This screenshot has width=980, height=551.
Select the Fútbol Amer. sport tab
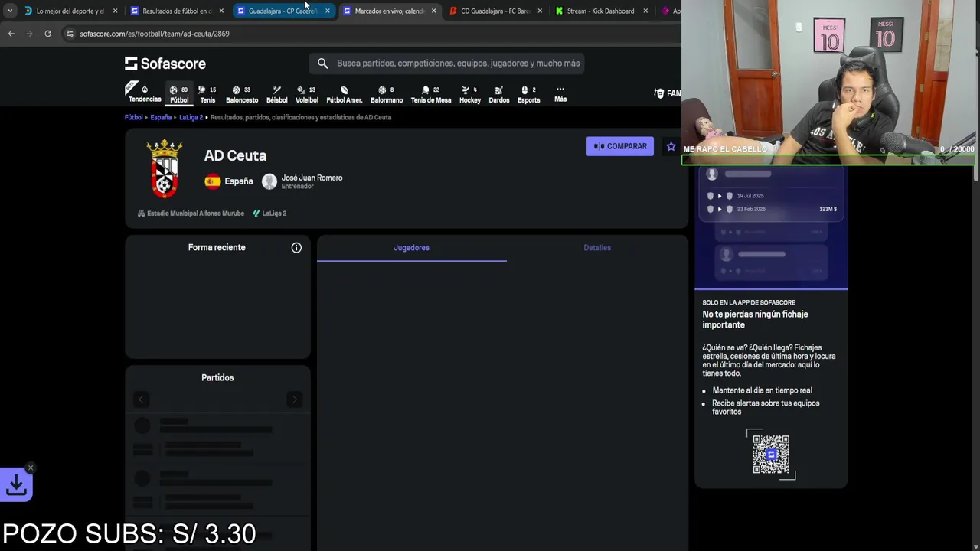(x=345, y=94)
